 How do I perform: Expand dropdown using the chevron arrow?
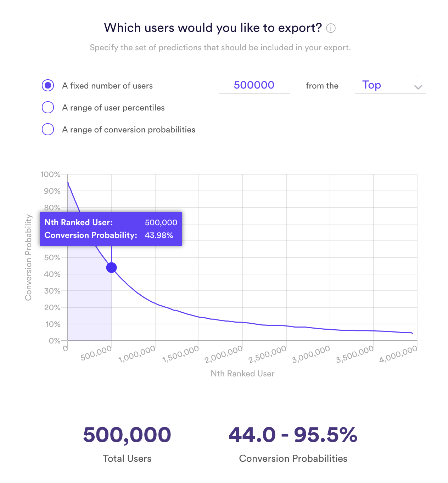[418, 87]
